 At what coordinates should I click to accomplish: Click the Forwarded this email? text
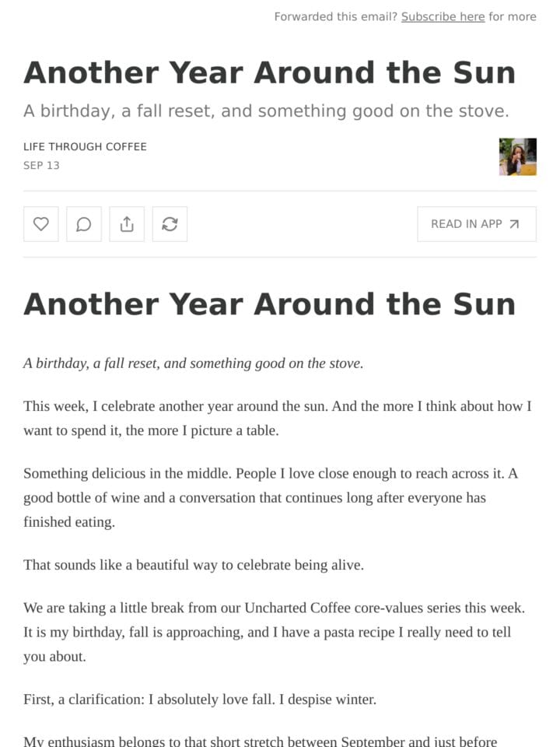336,16
